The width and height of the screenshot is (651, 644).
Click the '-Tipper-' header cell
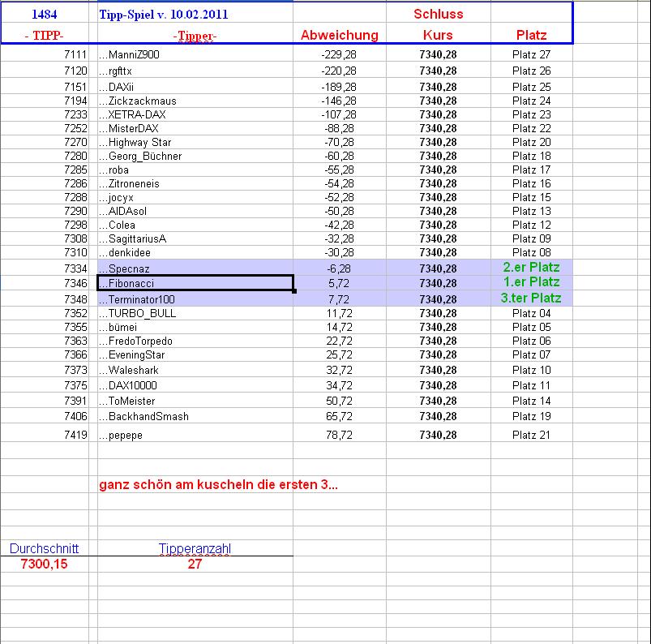[x=195, y=36]
